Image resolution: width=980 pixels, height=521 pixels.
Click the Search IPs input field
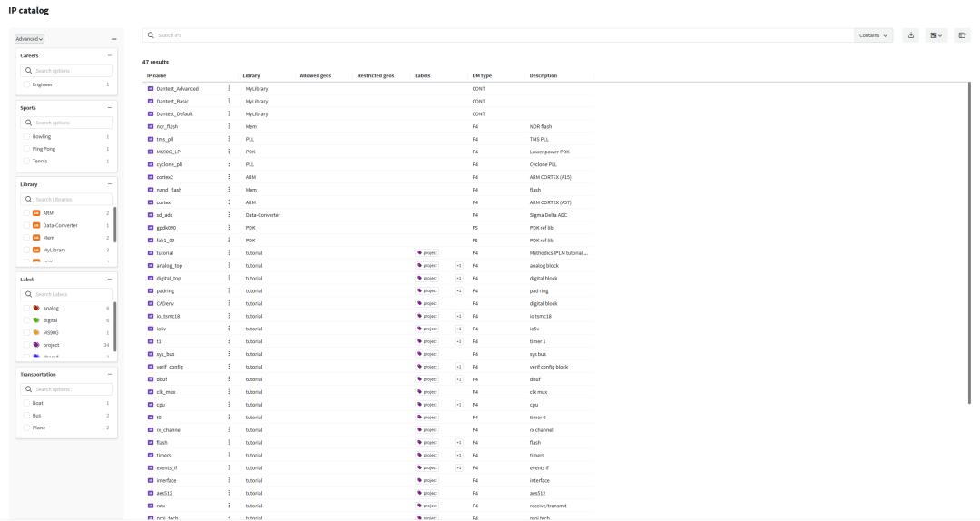pyautogui.click(x=498, y=35)
